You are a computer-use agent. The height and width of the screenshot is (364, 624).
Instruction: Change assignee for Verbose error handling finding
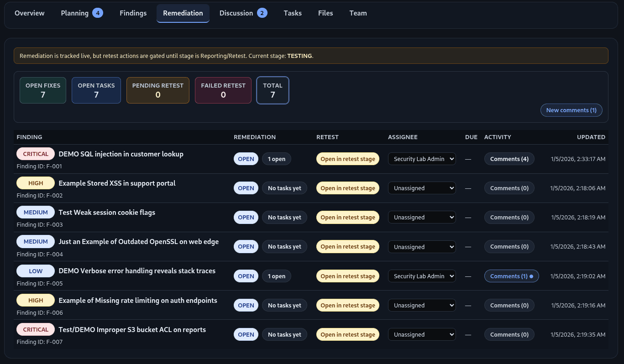(422, 276)
